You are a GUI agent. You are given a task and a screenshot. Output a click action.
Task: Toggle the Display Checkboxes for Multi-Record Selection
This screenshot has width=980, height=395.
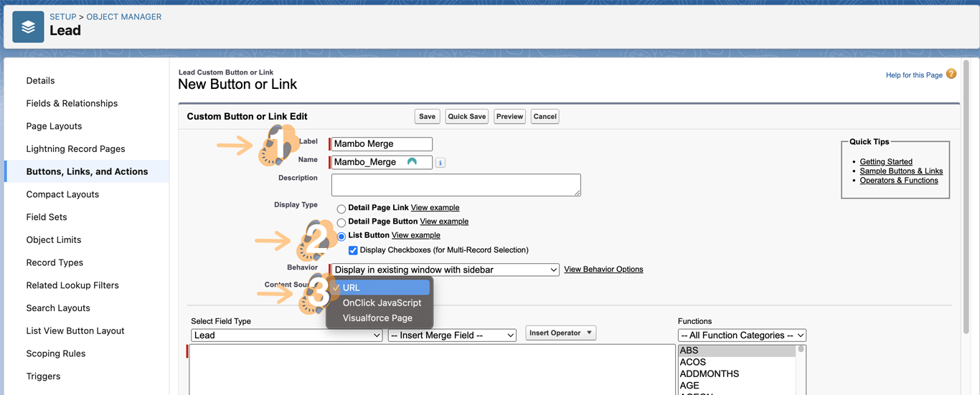(x=353, y=250)
